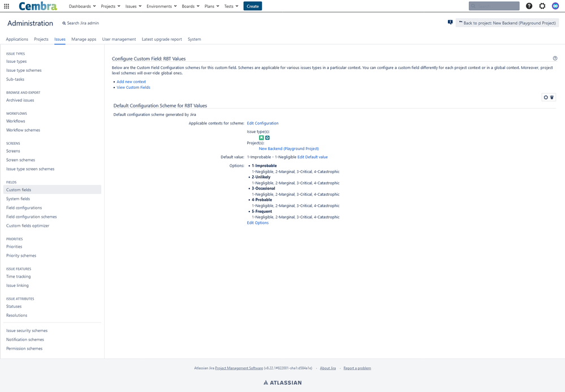Click the feedback megaphone icon
Screen dimensions: 565x392
(x=450, y=22)
